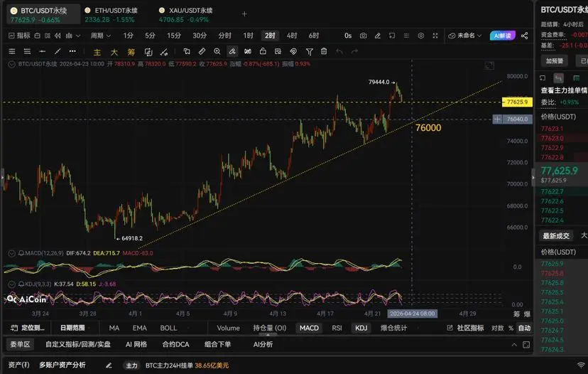Toggle the 持仓量 (OI) indicator
The width and height of the screenshot is (588, 374).
(x=270, y=328)
